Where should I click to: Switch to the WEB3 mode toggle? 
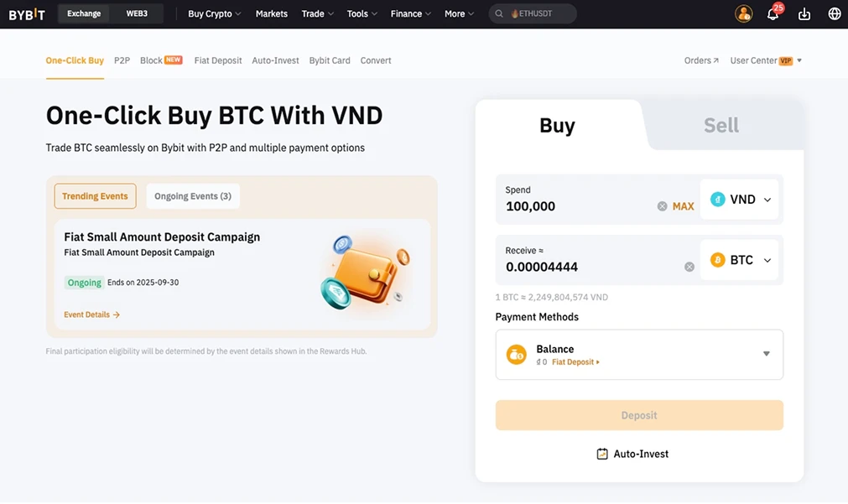137,13
